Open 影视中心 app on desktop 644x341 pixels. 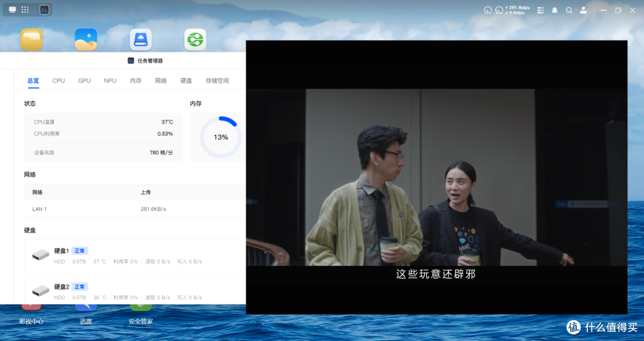pyautogui.click(x=31, y=321)
